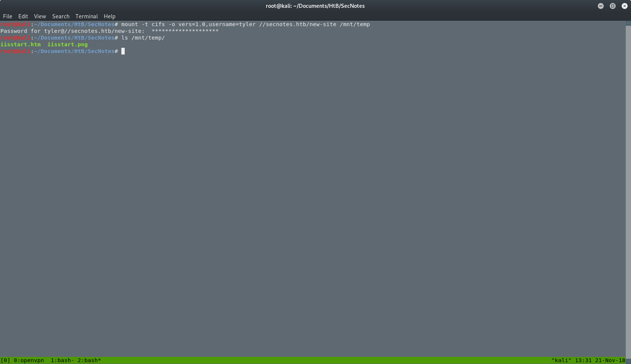Click the iisstart.png filename in output

coord(68,44)
